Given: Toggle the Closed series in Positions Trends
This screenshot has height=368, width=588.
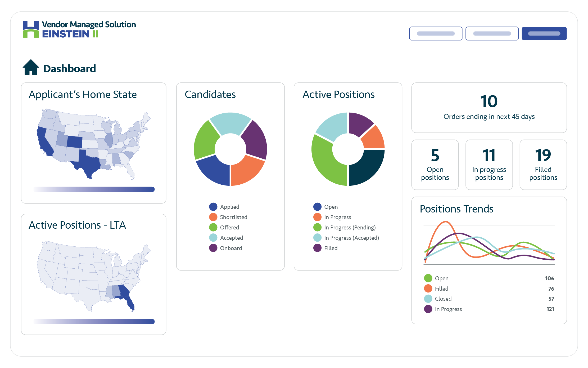Looking at the screenshot, I should click(x=428, y=299).
